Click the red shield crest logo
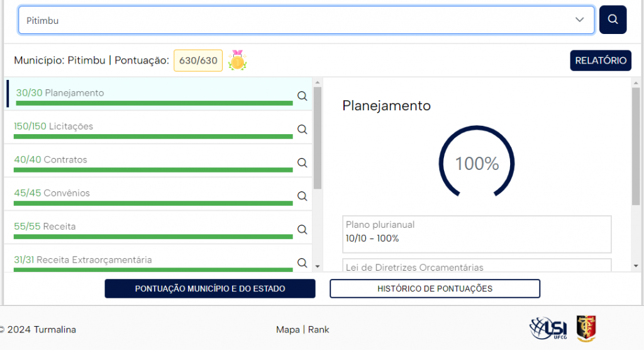The width and height of the screenshot is (644, 350). pos(587,328)
